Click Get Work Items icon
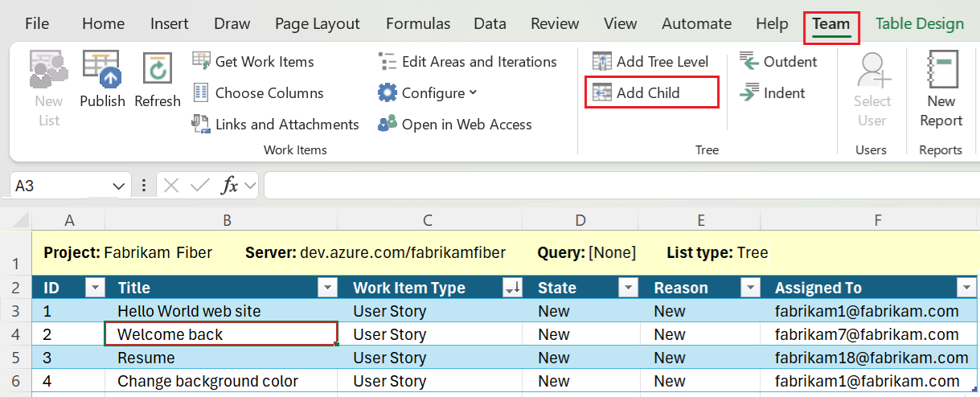The width and height of the screenshot is (980, 397). [x=201, y=62]
